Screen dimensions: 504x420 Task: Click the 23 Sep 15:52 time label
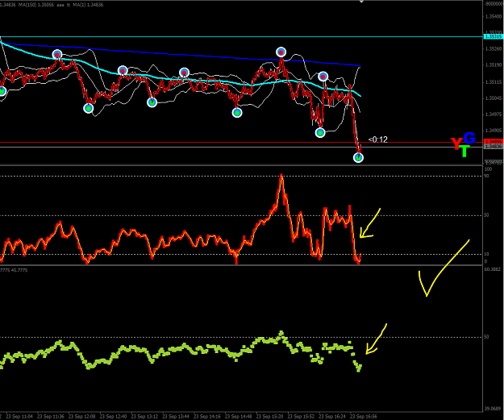[x=301, y=417]
